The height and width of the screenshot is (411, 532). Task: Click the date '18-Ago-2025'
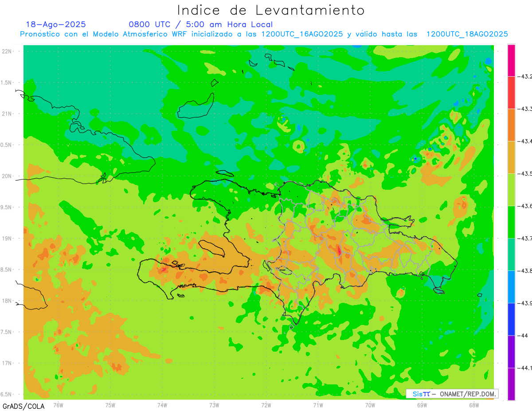coord(56,24)
